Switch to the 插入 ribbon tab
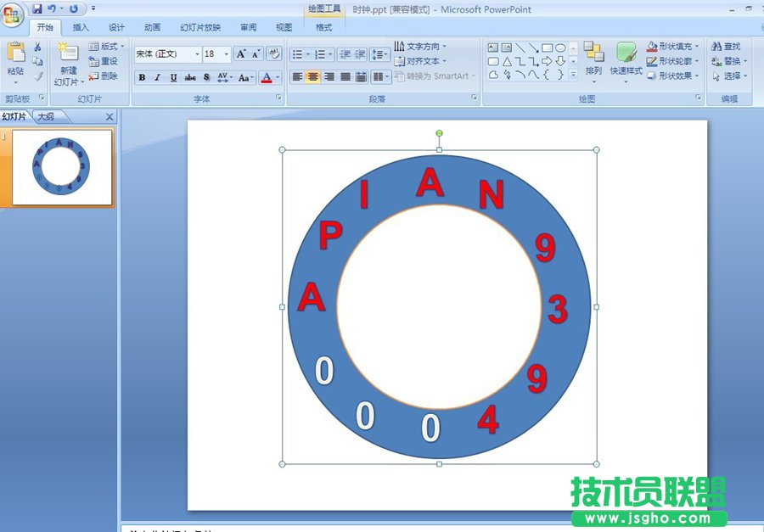Viewport: 764px width, 532px height. (x=81, y=26)
